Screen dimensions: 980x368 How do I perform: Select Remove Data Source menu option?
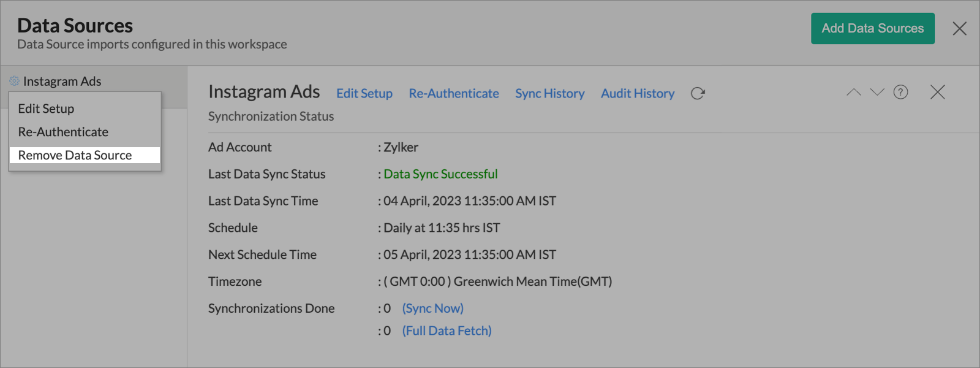point(75,155)
